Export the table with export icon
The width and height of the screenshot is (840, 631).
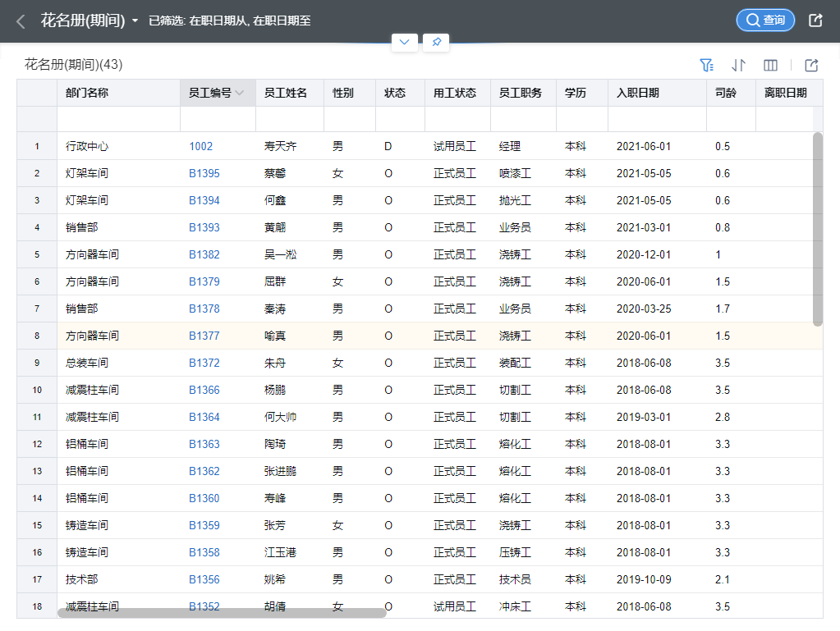pos(811,66)
